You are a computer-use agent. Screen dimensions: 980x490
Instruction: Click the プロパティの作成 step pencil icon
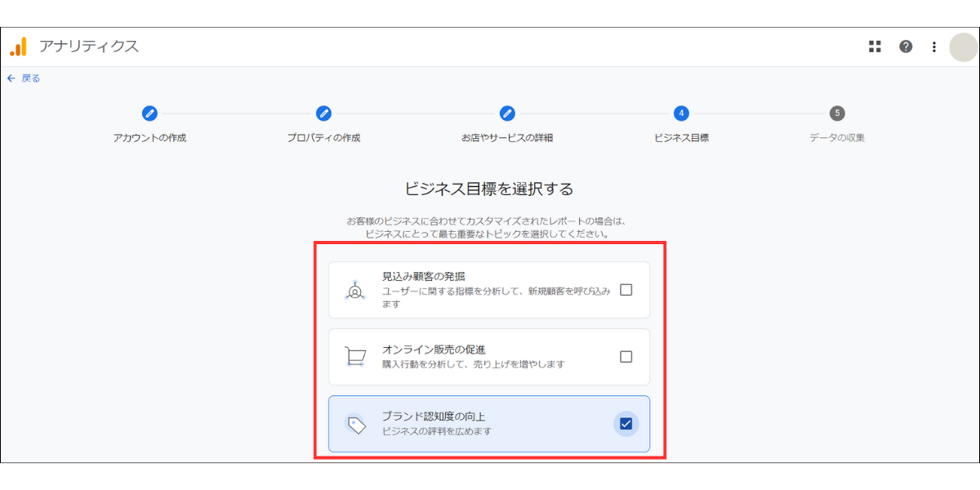click(x=323, y=114)
